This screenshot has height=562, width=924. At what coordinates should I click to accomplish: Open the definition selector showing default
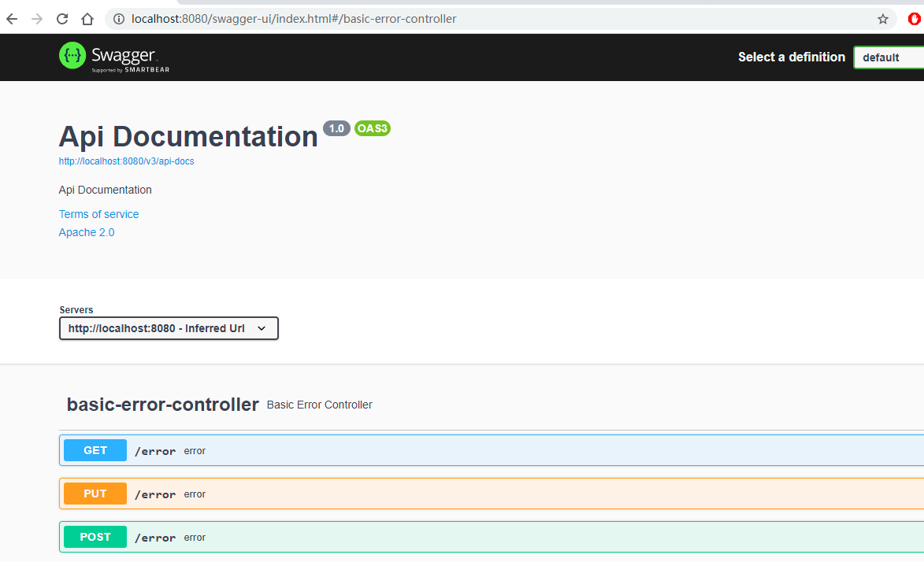[x=890, y=57]
